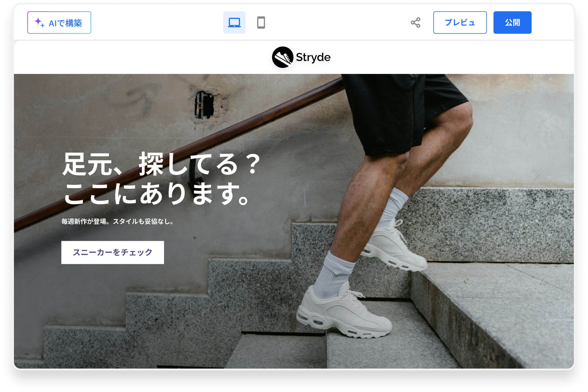Click the hole in the concrete wall
The height and width of the screenshot is (392, 588).
point(204,105)
